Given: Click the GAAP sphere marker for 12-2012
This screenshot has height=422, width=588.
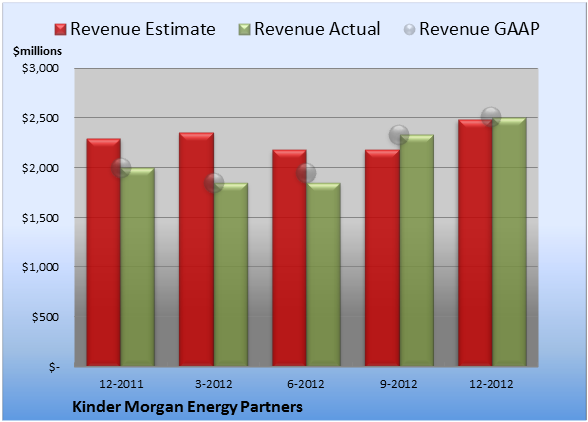Looking at the screenshot, I should 491,117.
